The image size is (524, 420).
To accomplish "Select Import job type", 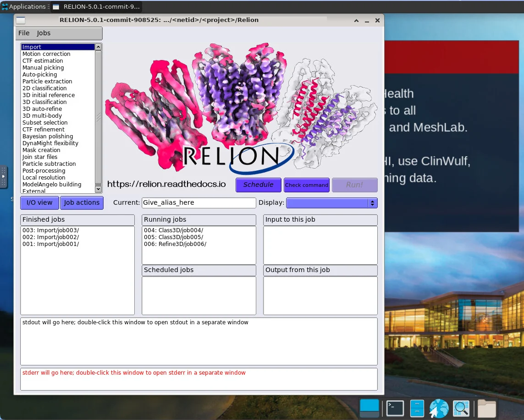I will coord(58,47).
